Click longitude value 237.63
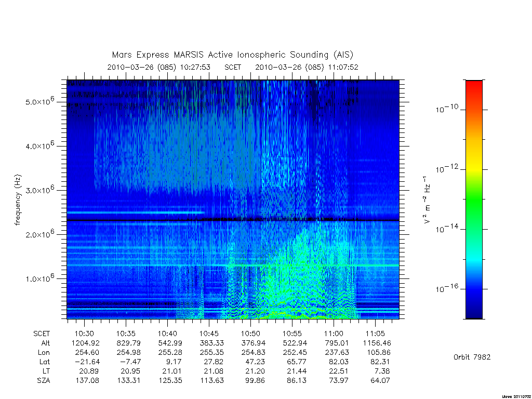This screenshot has height=399, width=532. pos(337,353)
